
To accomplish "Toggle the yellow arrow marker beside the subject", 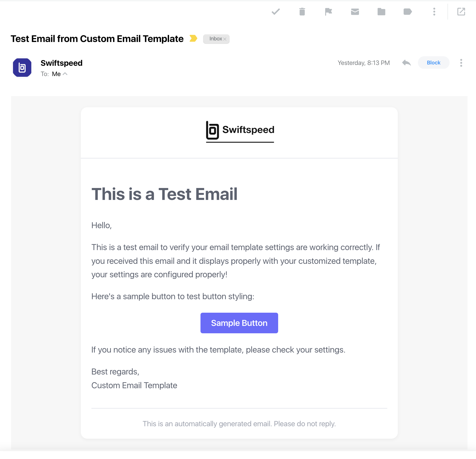I will [194, 39].
